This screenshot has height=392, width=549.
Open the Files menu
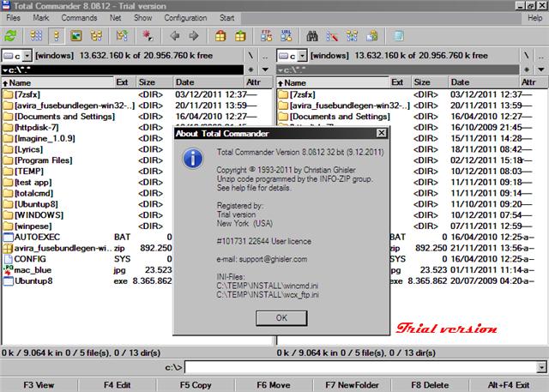tap(14, 18)
